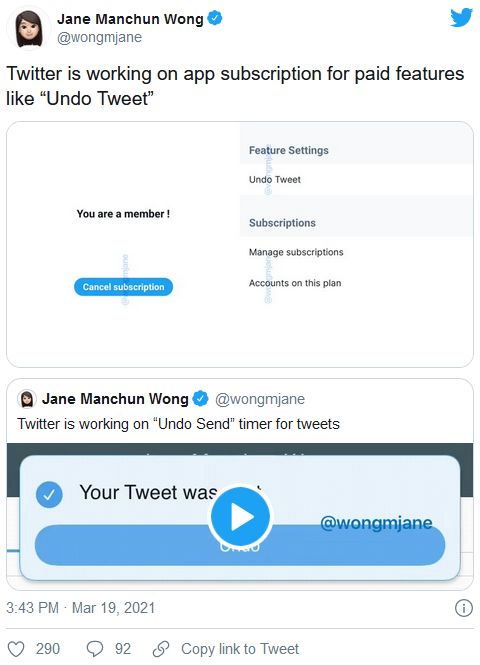Image resolution: width=480 pixels, height=665 pixels.
Task: Click the blue checkmark circle in video
Action: click(49, 494)
